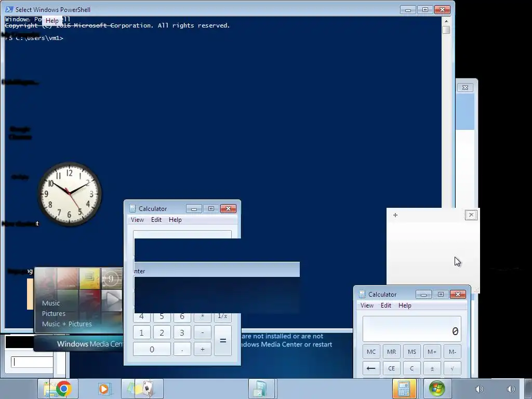Click the Calculator icon in number-key Calculator title
Viewport: 532px width, 399px height.
pos(132,209)
